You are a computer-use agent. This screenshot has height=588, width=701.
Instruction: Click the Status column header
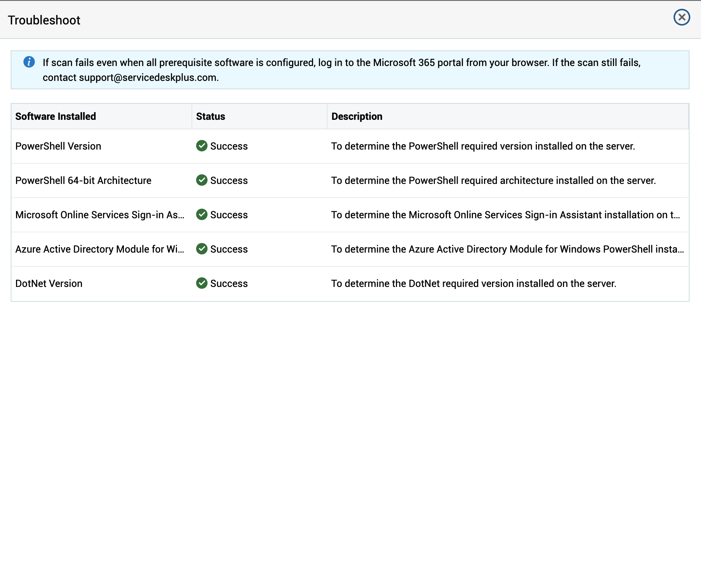pyautogui.click(x=211, y=116)
